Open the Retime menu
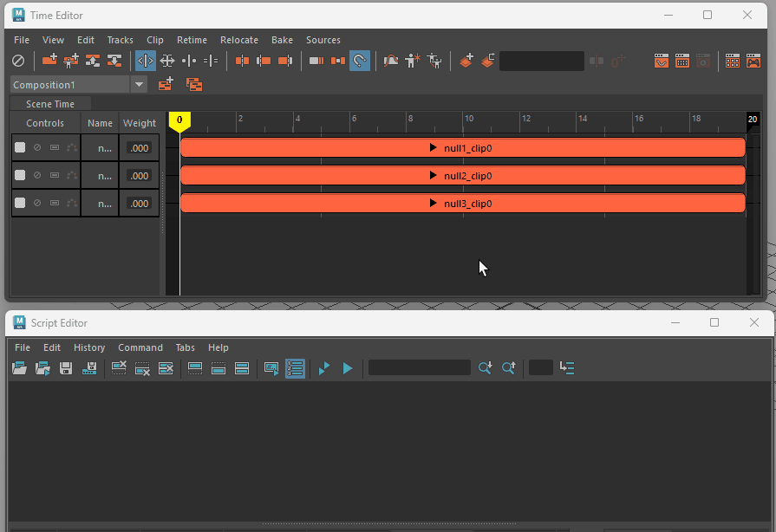 [192, 40]
